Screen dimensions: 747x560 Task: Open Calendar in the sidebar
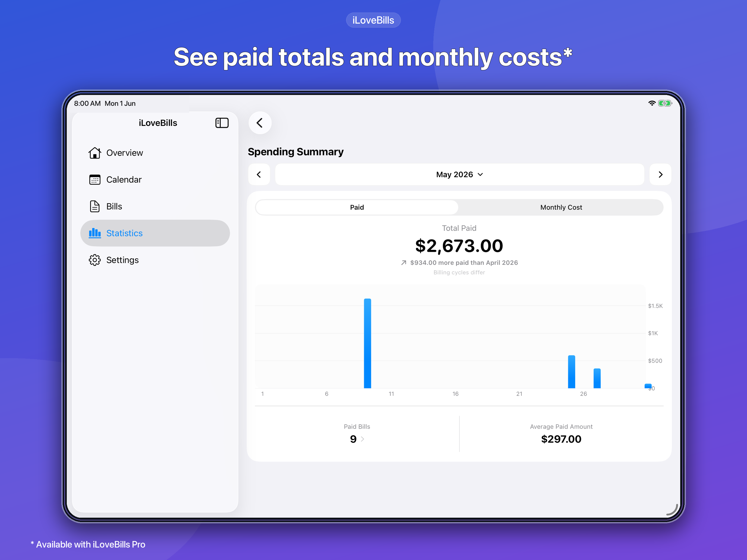155,180
